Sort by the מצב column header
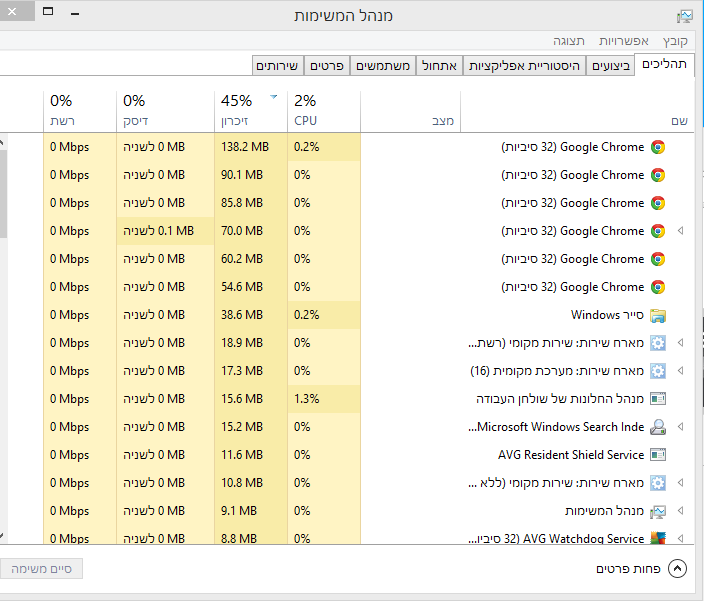The width and height of the screenshot is (704, 601). point(410,111)
